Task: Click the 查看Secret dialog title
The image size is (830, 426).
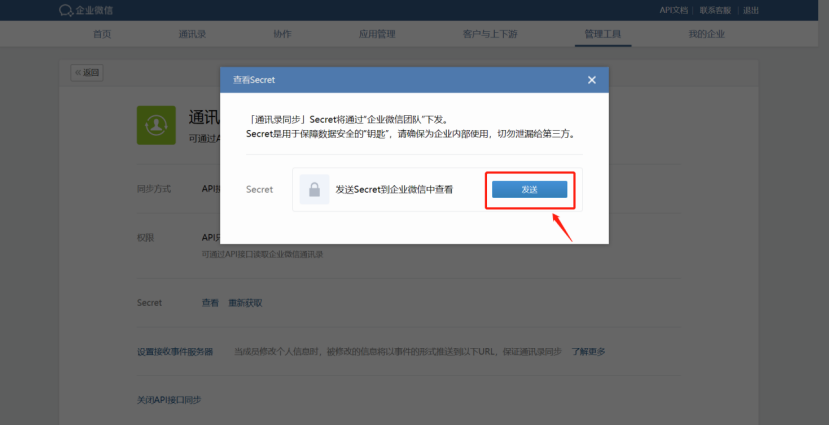Action: pos(254,80)
